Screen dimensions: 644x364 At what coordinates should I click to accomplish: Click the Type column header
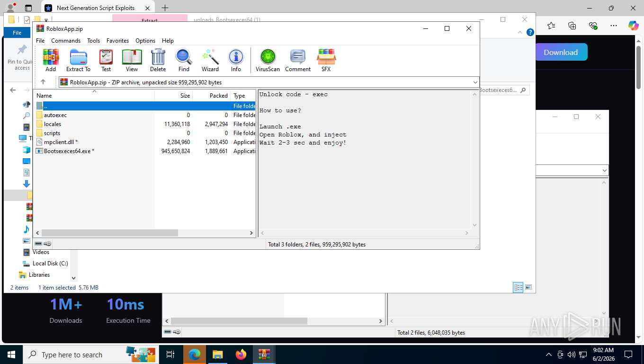point(243,95)
